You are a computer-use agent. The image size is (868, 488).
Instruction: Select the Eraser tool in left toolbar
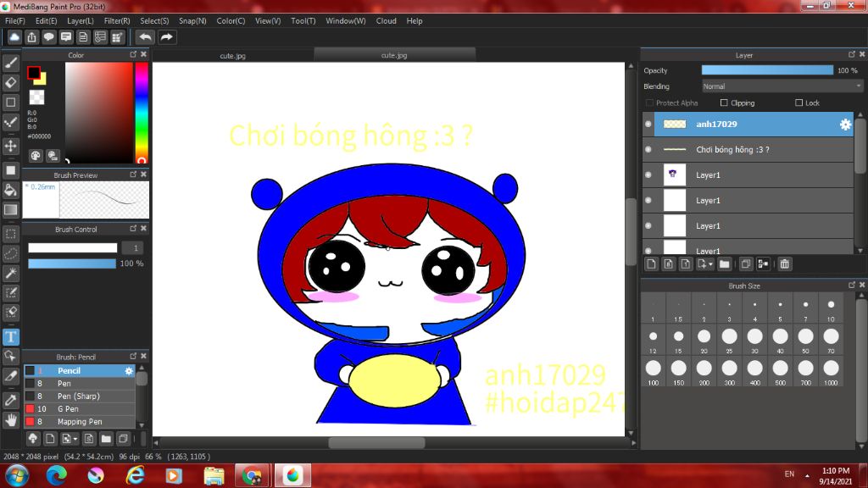tap(11, 82)
